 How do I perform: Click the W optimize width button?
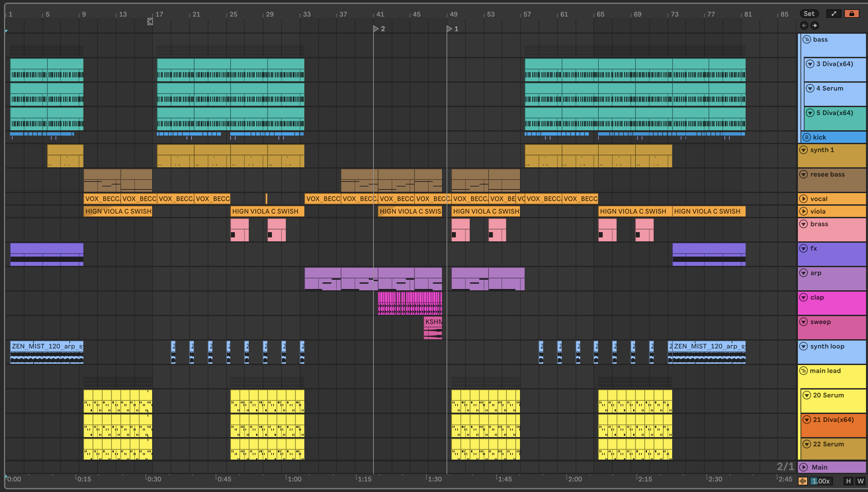coord(860,481)
